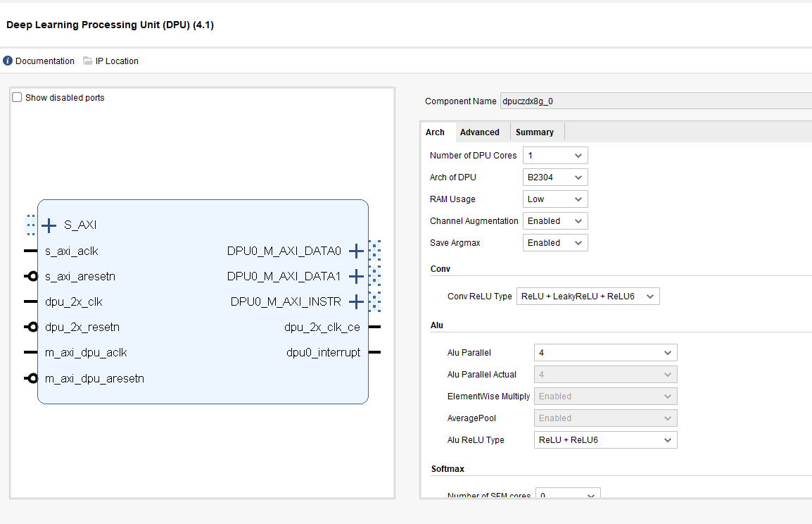Open the RAM Usage dropdown
The height and width of the screenshot is (524, 812).
pyautogui.click(x=555, y=199)
